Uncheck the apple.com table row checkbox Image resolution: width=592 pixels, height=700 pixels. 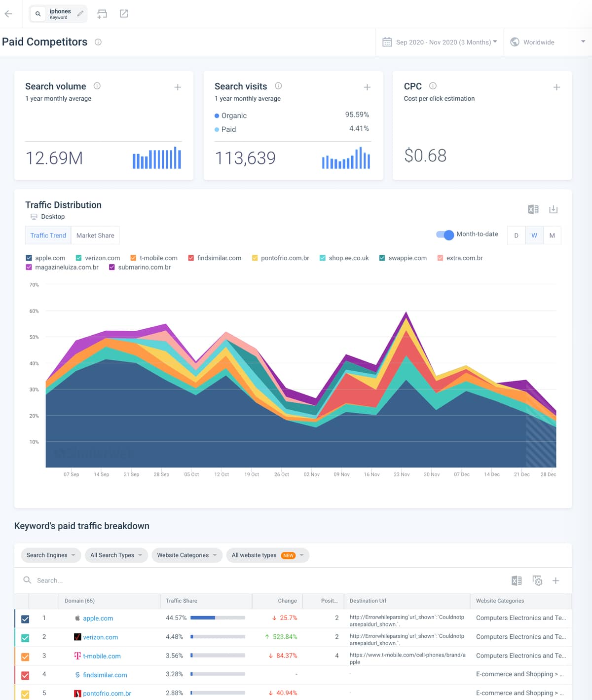pos(25,619)
